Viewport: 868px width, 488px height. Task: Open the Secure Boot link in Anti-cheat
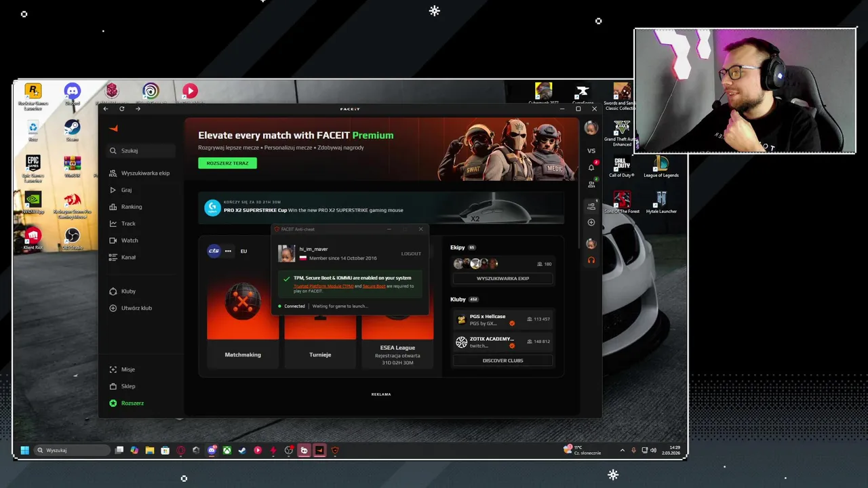(x=374, y=286)
